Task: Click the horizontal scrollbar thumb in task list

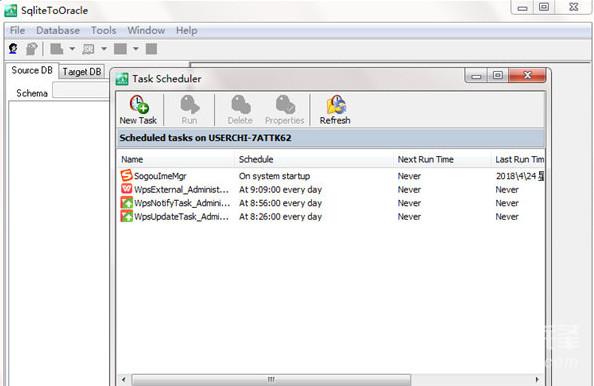Action: 271,379
